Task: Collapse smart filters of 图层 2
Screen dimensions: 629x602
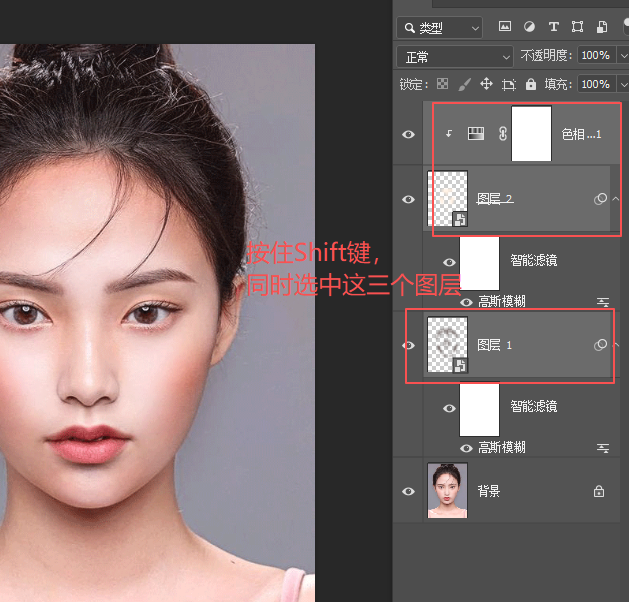Action: [616, 199]
